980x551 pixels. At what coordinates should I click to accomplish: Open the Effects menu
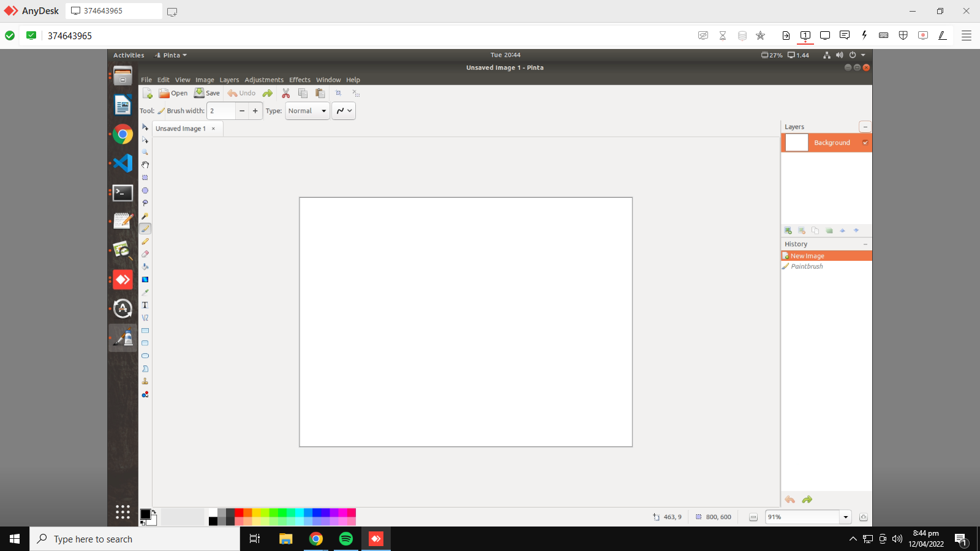300,80
